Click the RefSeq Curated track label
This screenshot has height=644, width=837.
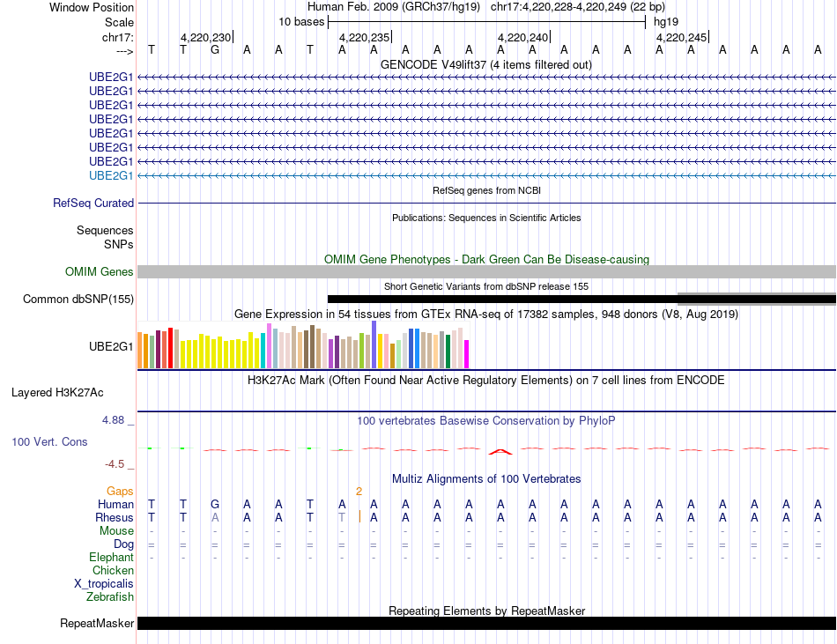93,203
